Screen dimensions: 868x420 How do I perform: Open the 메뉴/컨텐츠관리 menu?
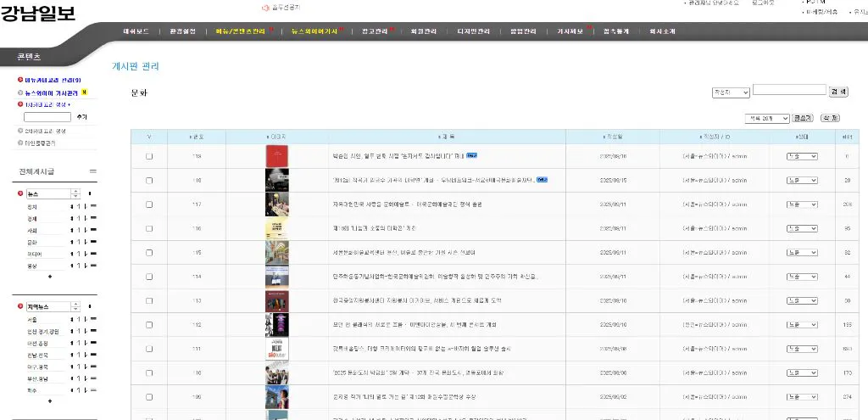point(240,31)
